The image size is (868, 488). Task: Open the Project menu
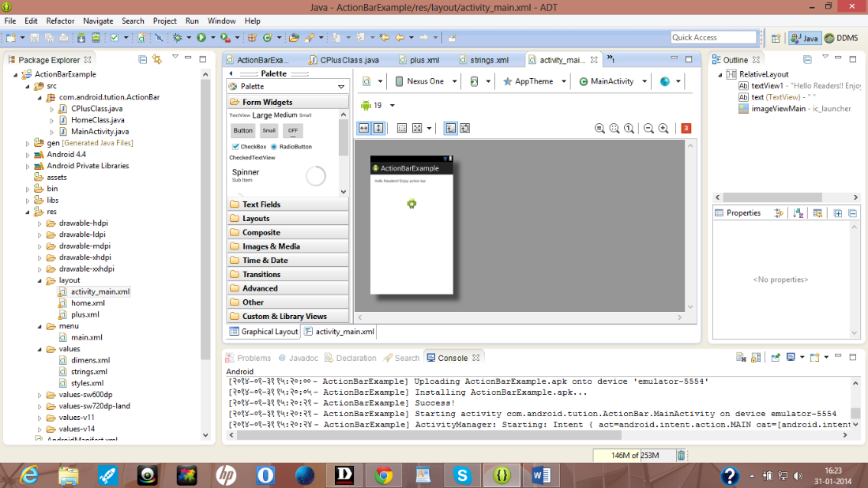(164, 21)
